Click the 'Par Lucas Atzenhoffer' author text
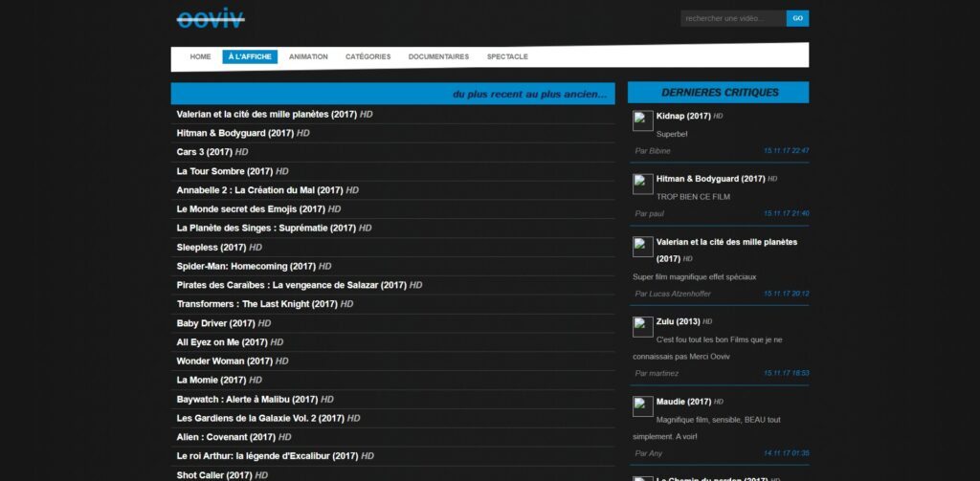Viewport: 980px width, 481px height. [673, 294]
